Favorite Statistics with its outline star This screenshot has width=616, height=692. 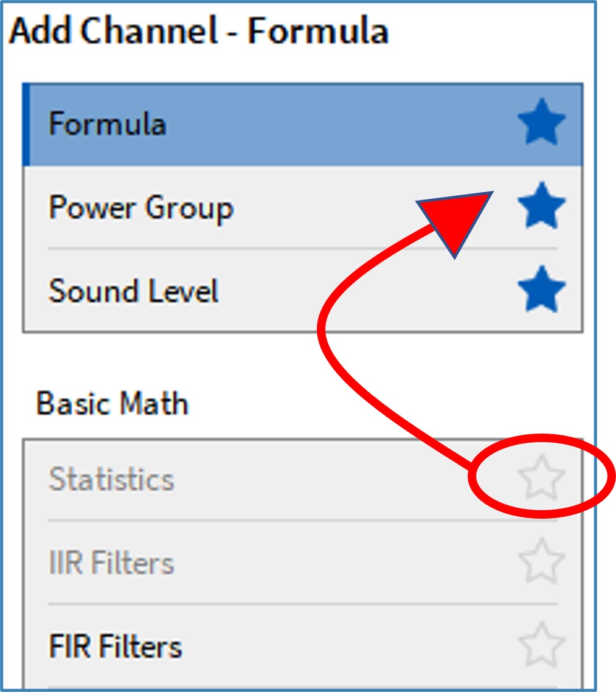tap(541, 478)
